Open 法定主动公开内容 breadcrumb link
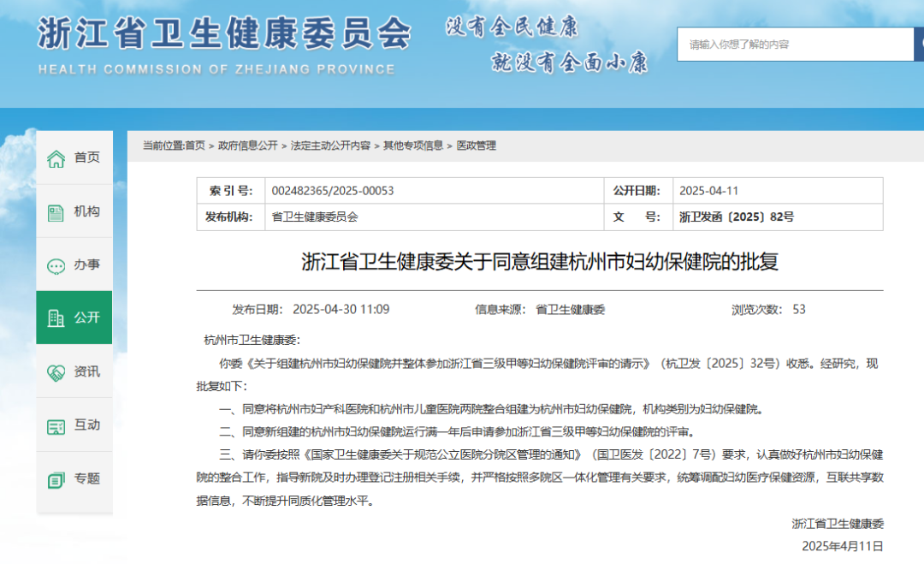The width and height of the screenshot is (924, 564). pos(330,145)
